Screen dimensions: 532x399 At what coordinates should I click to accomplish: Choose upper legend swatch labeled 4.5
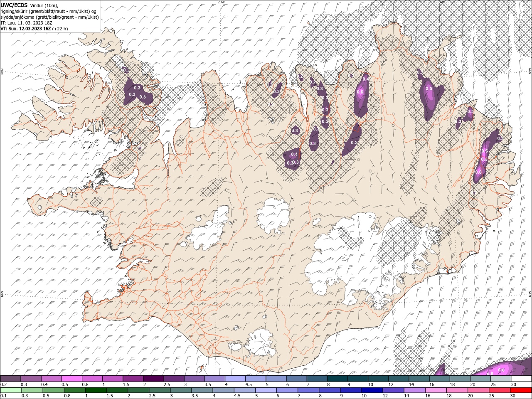click(256, 379)
